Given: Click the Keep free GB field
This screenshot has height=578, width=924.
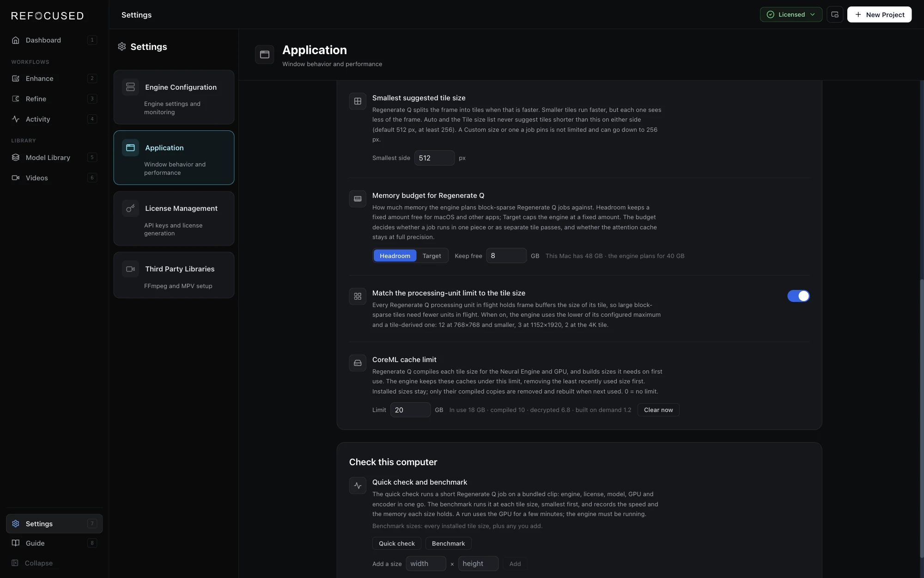Looking at the screenshot, I should tap(506, 256).
